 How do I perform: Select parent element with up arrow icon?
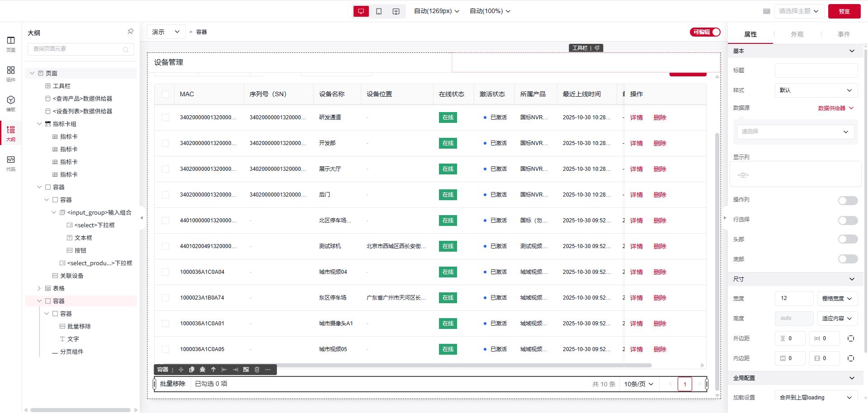click(x=213, y=370)
